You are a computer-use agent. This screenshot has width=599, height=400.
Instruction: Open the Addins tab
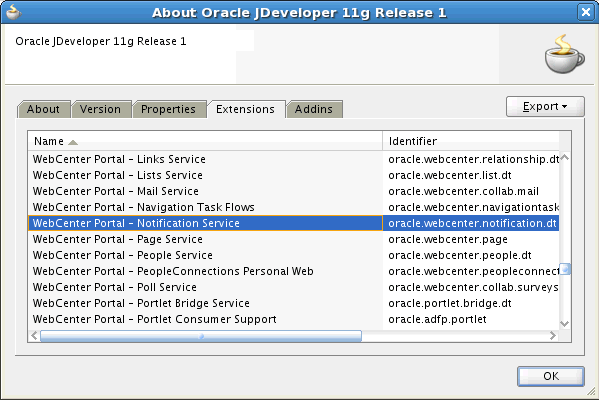pyautogui.click(x=314, y=109)
